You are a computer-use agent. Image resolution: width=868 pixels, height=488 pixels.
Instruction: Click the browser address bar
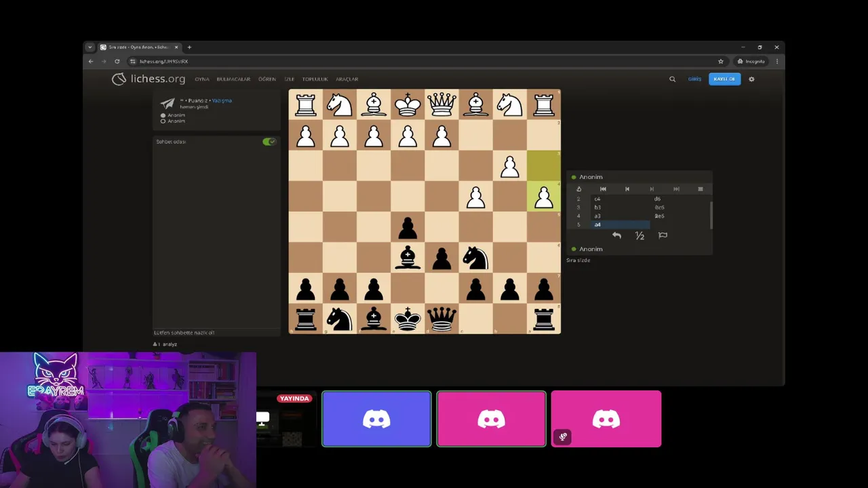(427, 61)
